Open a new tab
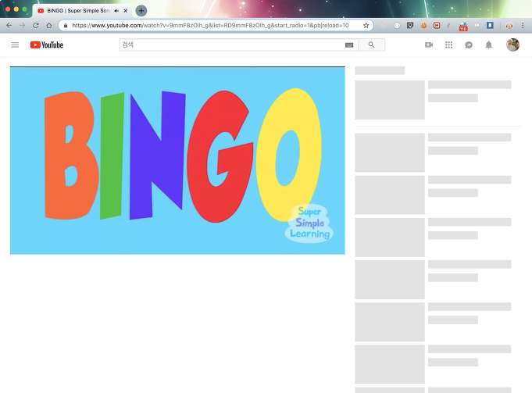This screenshot has width=532, height=393. tap(141, 11)
